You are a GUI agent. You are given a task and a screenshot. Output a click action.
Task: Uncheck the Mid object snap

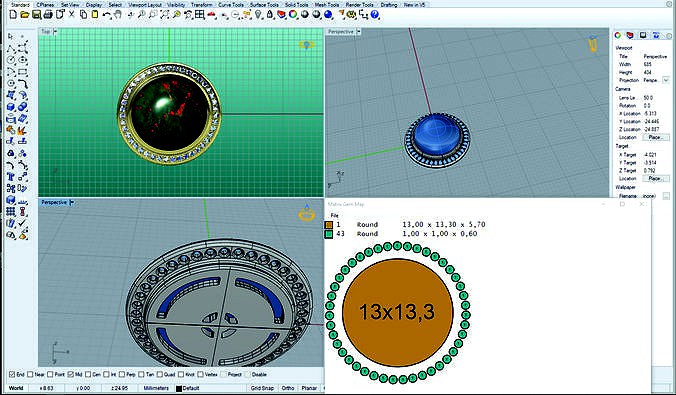coord(71,374)
